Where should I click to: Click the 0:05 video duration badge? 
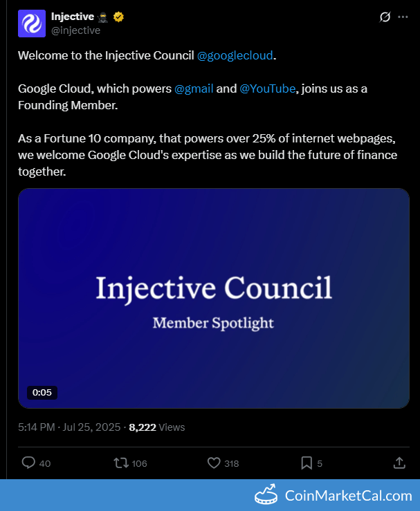coord(42,392)
